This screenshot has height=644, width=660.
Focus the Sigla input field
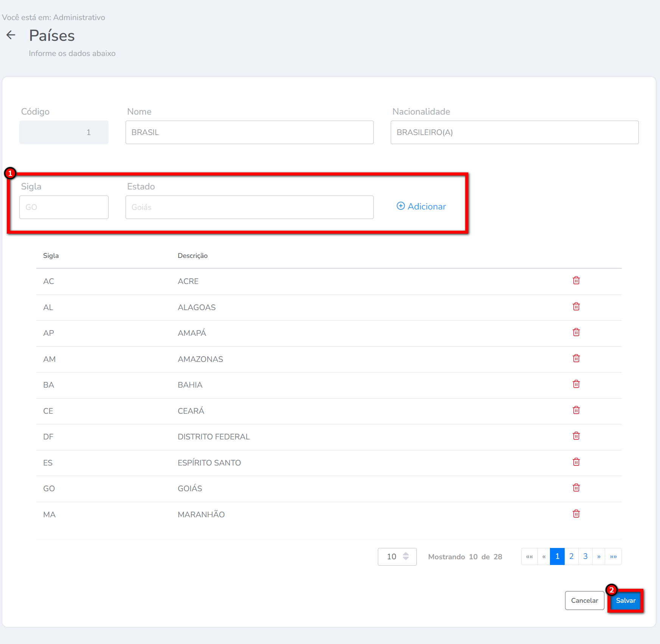[x=64, y=207]
